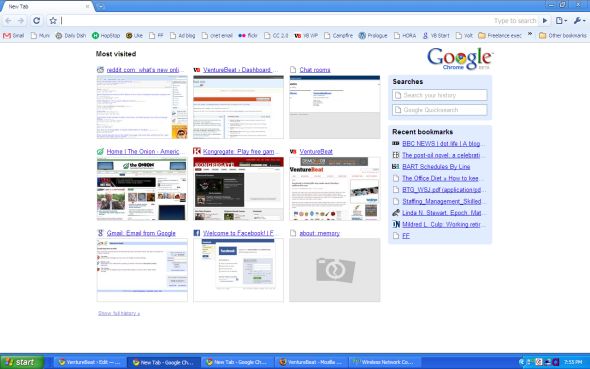This screenshot has height=369, width=590.
Task: Go back with the Back arrow
Action: 8,21
